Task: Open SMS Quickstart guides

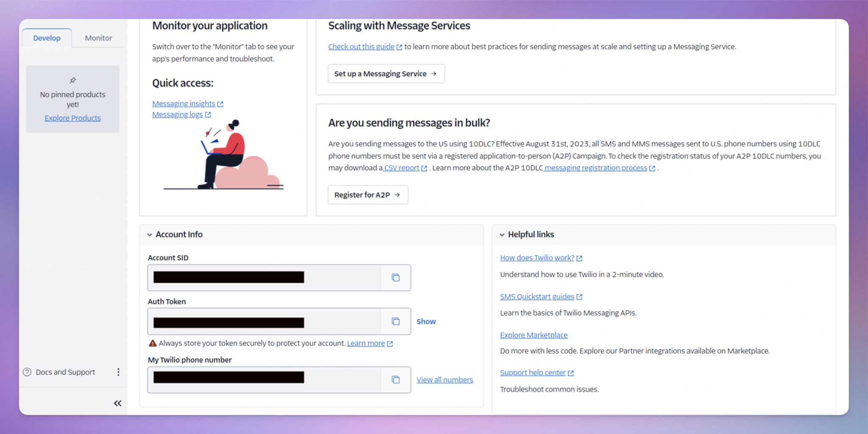Action: pos(537,296)
